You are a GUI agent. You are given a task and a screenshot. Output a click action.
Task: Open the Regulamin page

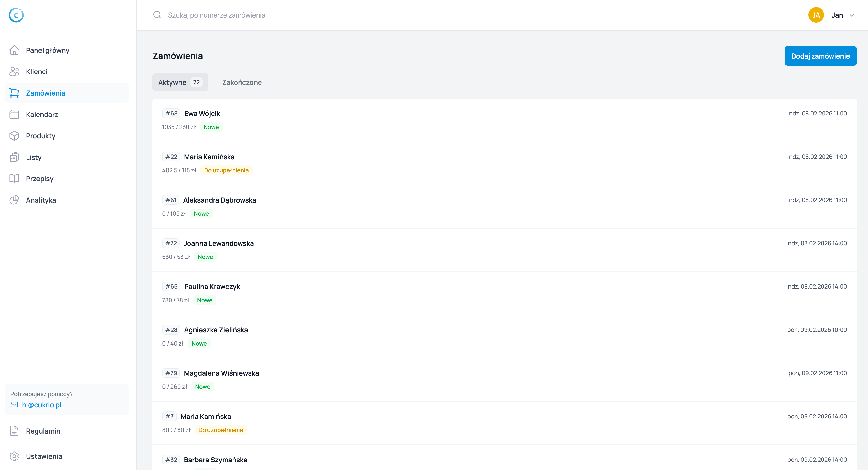point(43,431)
